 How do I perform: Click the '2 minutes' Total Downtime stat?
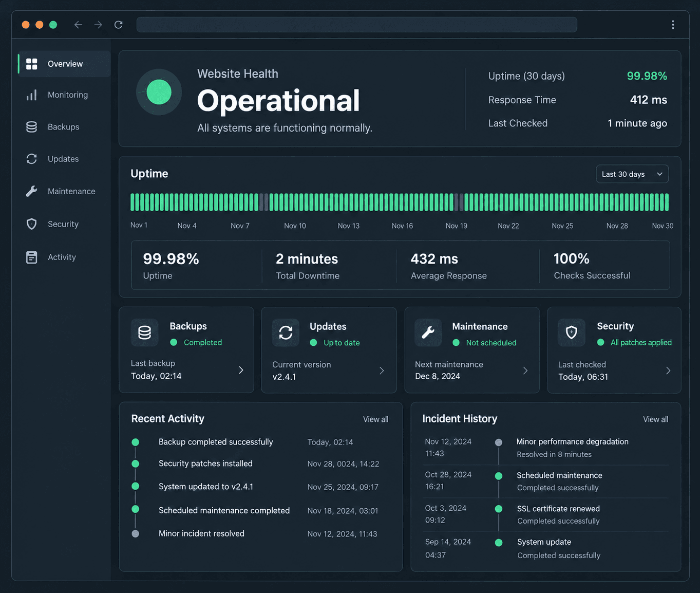pyautogui.click(x=307, y=259)
